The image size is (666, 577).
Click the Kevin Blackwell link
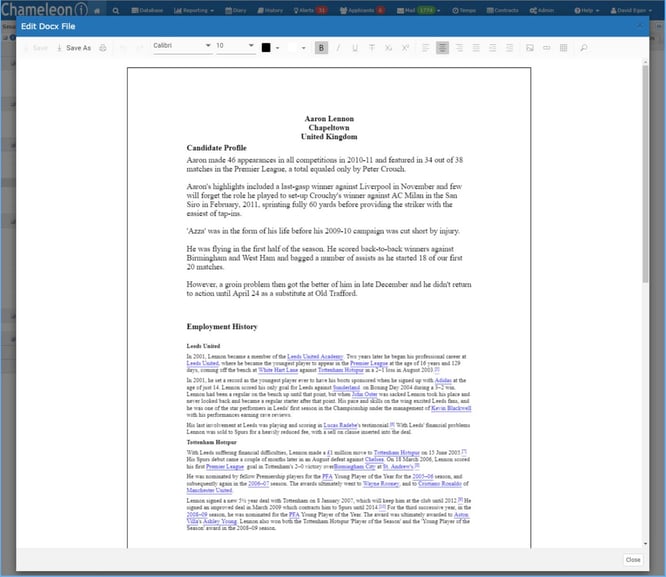(451, 408)
